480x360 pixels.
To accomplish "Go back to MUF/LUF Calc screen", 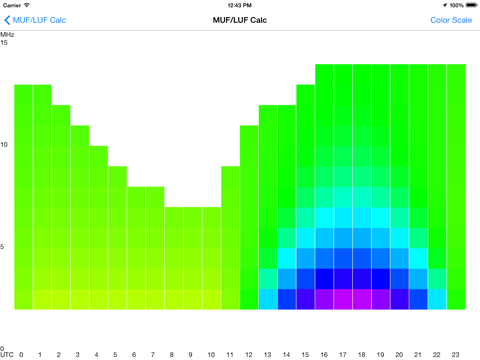I will 35,20.
